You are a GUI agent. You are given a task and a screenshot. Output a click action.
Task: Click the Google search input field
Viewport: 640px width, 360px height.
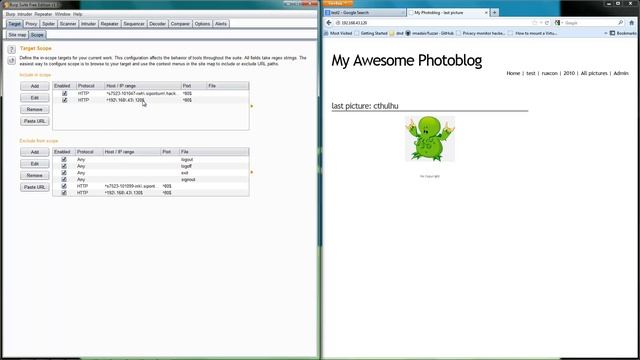589,23
